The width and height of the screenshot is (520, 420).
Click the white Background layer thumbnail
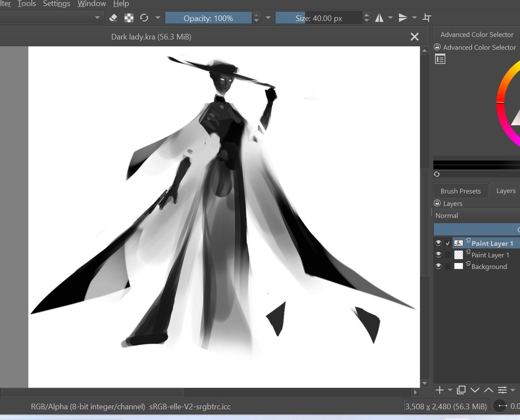(x=458, y=266)
